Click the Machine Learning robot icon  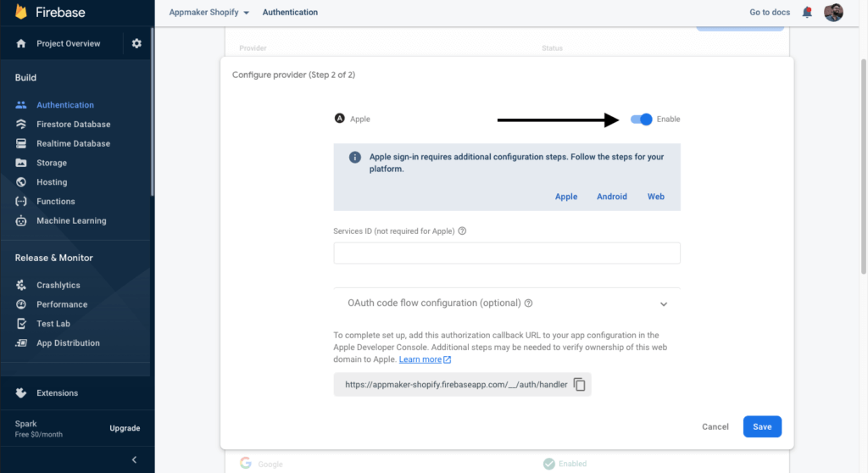click(x=21, y=220)
